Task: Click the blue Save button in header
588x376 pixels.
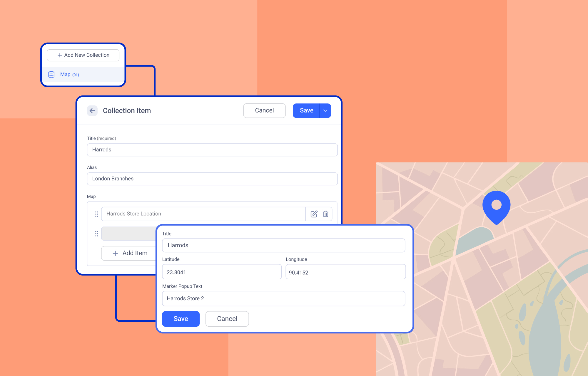Action: (x=306, y=111)
